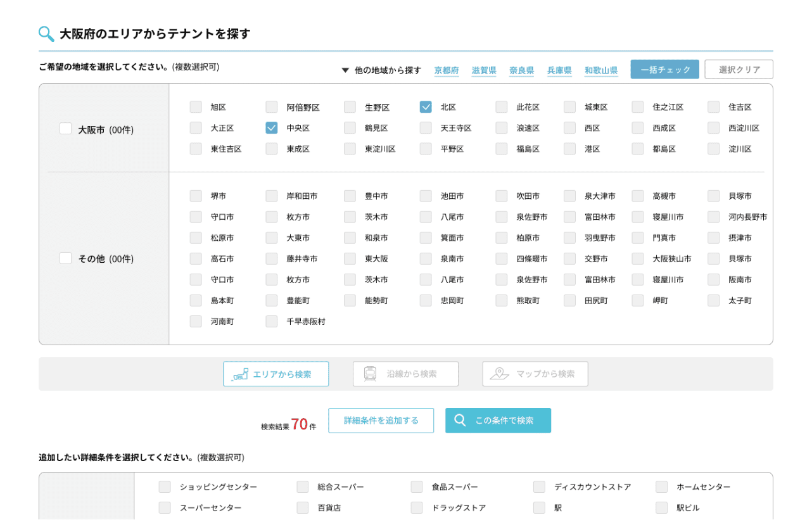This screenshot has height=527, width=812.
Task: Check the 大阪市 group checkbox
Action: 66,129
